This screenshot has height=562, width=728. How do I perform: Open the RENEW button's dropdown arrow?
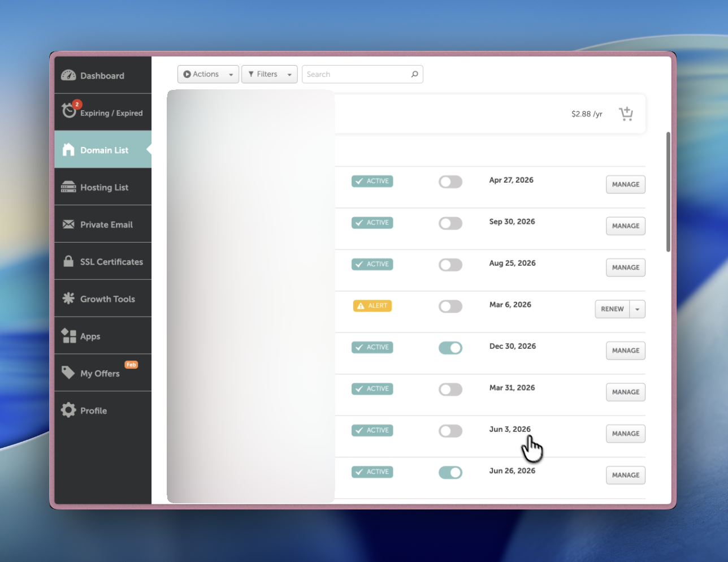click(x=638, y=309)
